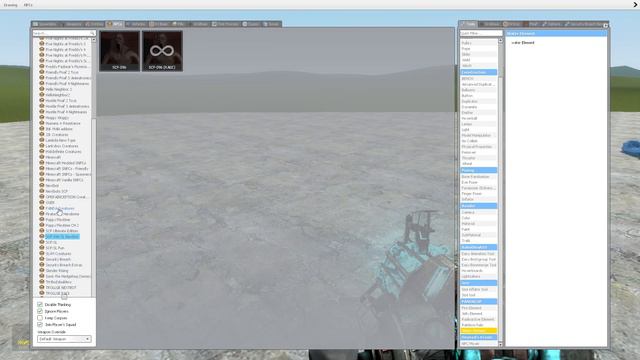Select the Camera tool in the tool list
This screenshot has height=360, width=640.
pyautogui.click(x=478, y=212)
